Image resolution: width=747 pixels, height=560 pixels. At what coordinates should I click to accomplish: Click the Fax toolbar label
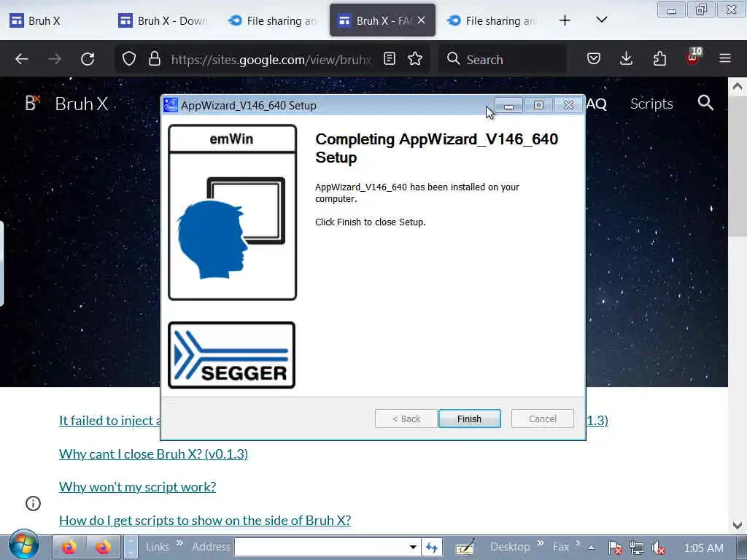pos(561,547)
